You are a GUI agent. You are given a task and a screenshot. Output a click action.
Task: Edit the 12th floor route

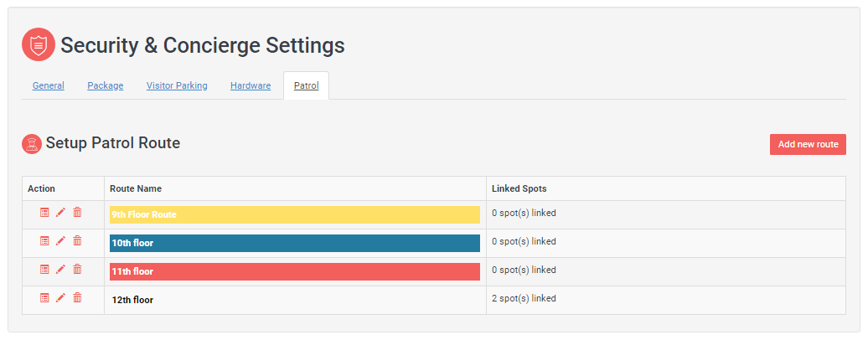pos(60,297)
